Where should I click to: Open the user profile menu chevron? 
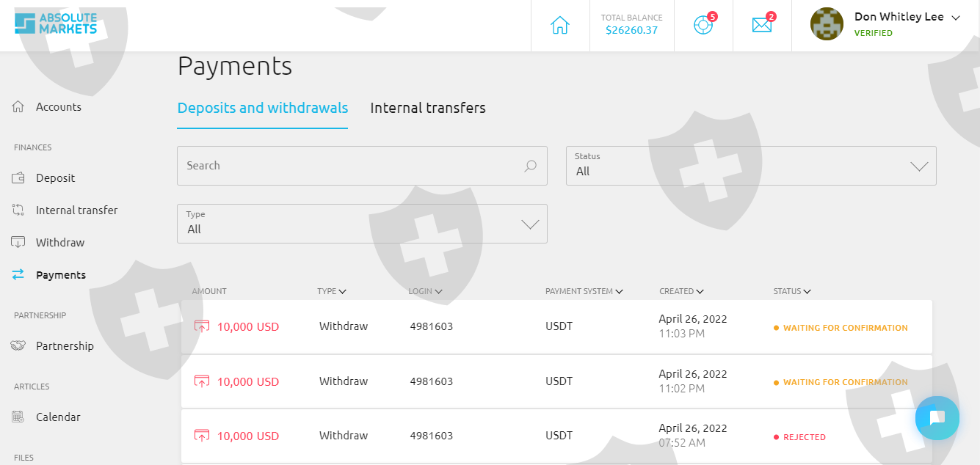[956, 18]
